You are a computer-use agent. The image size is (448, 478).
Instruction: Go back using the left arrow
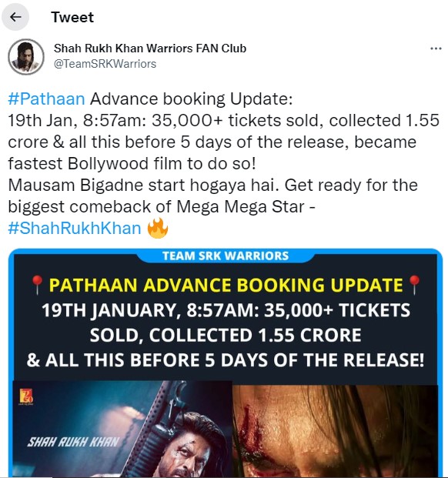[15, 17]
